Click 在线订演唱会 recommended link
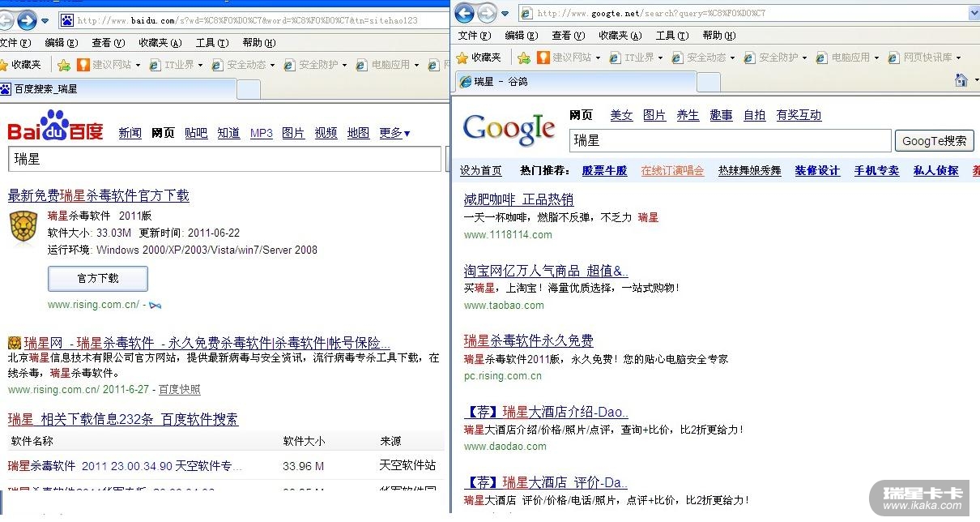 (672, 170)
